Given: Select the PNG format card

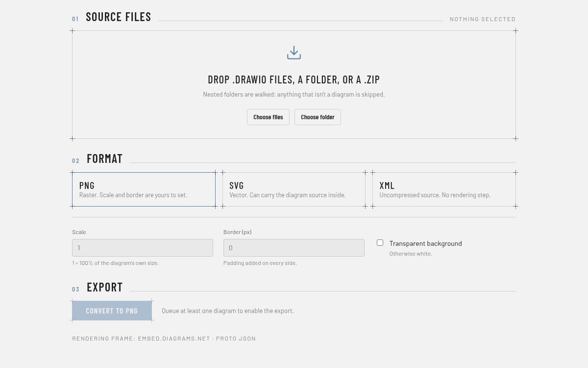Looking at the screenshot, I should pyautogui.click(x=144, y=189).
